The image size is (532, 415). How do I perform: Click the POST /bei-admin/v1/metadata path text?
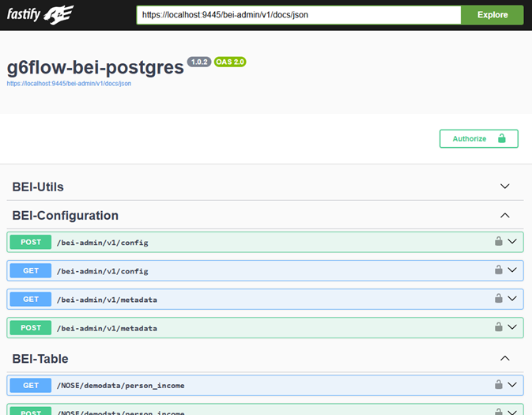tap(107, 328)
